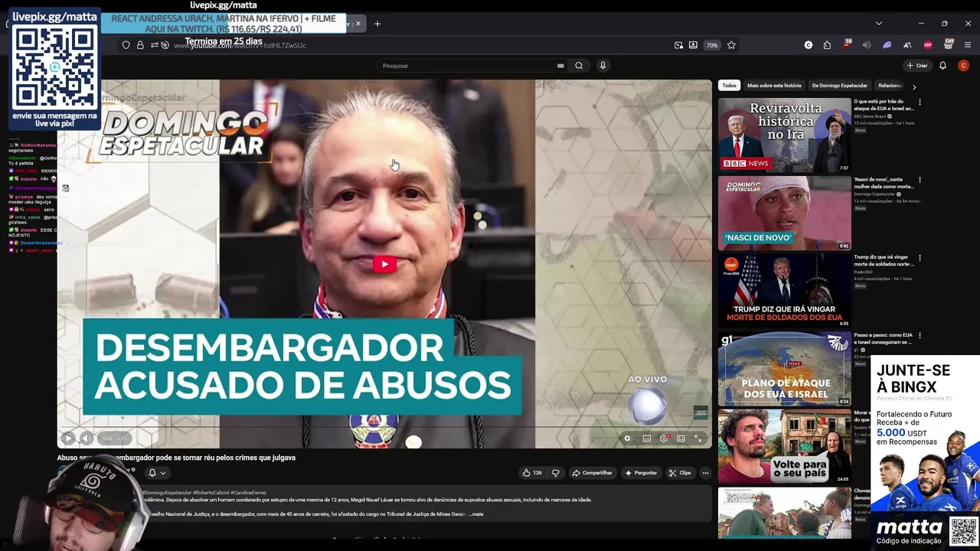Image resolution: width=980 pixels, height=551 pixels.
Task: Click the red YouTube play button overlay
Action: pos(384,265)
